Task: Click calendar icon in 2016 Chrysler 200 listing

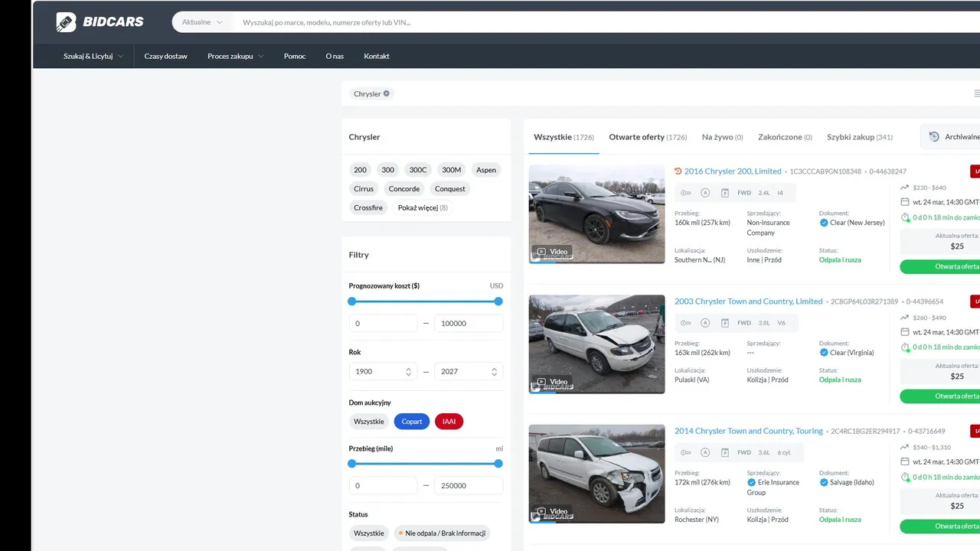Action: click(905, 202)
